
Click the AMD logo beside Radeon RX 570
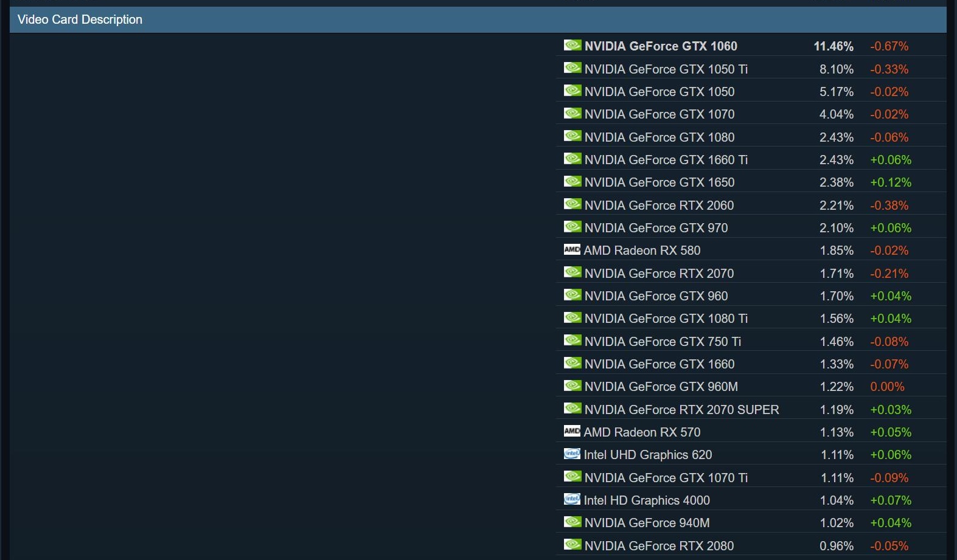coord(572,431)
